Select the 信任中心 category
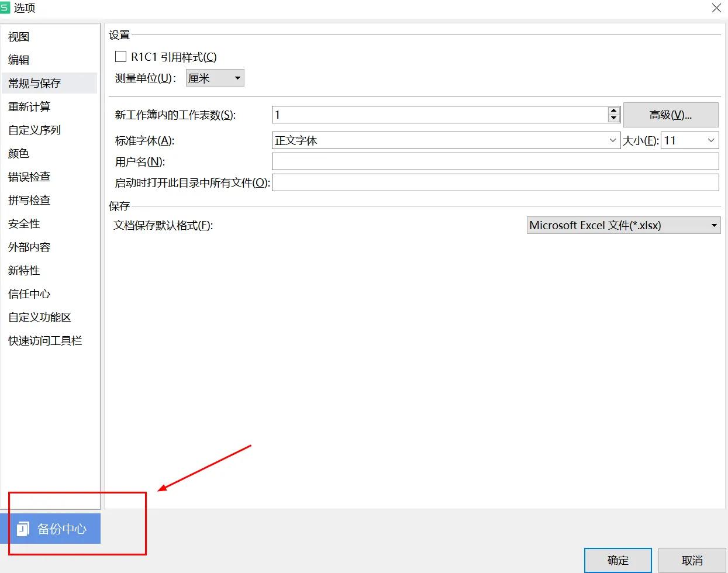 pyautogui.click(x=50, y=294)
